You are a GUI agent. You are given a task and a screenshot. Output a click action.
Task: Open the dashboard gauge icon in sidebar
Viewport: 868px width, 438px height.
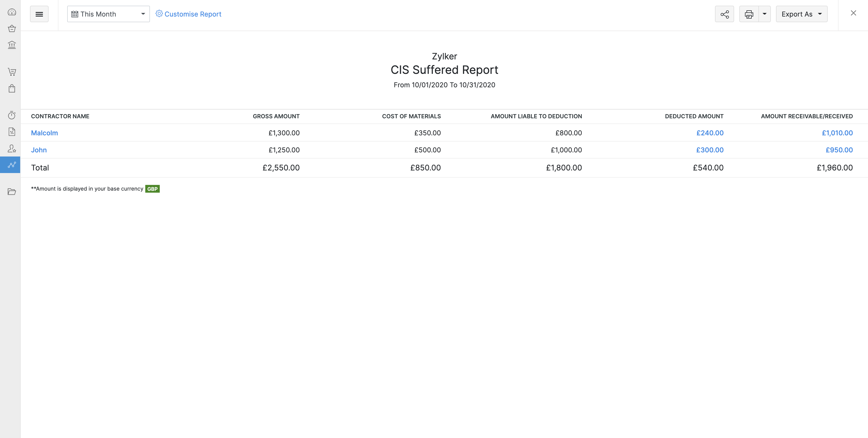[12, 12]
